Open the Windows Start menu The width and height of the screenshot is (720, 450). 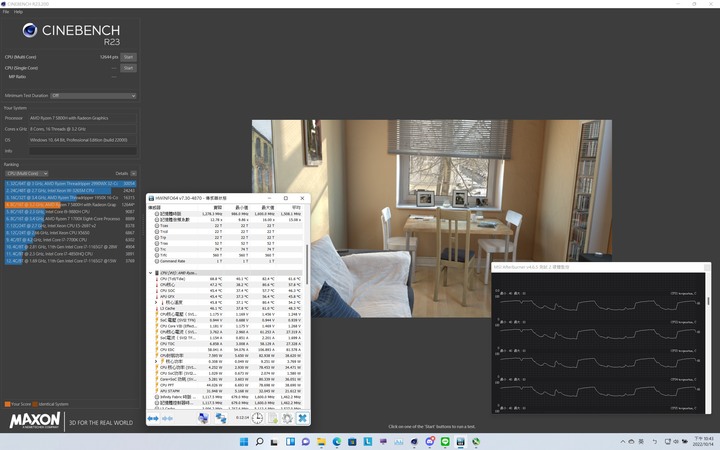click(x=244, y=442)
